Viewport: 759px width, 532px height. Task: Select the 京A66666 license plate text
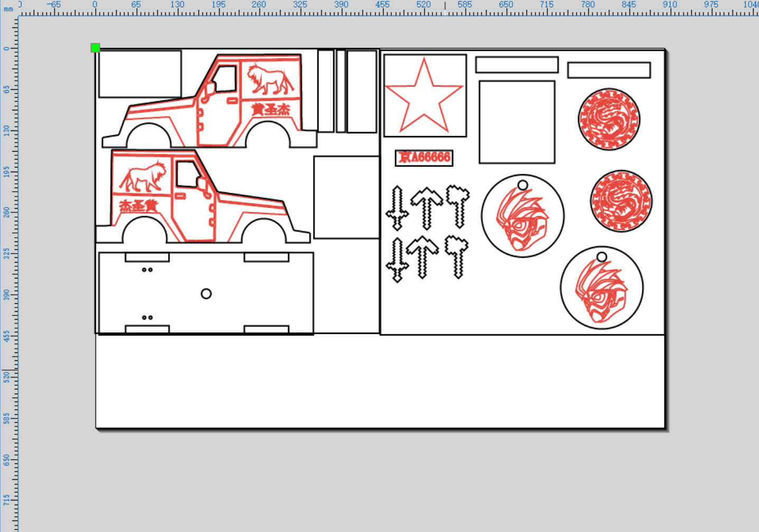pos(424,157)
